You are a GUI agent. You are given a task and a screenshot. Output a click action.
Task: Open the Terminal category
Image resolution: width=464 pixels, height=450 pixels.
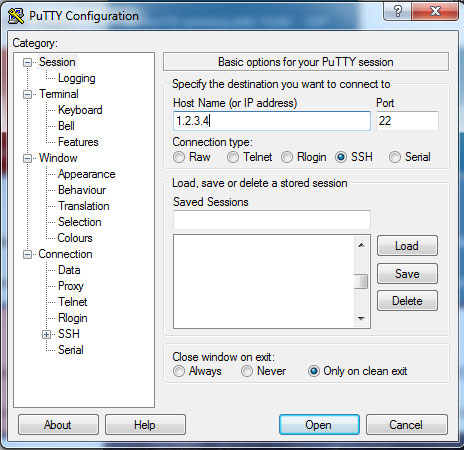point(59,94)
